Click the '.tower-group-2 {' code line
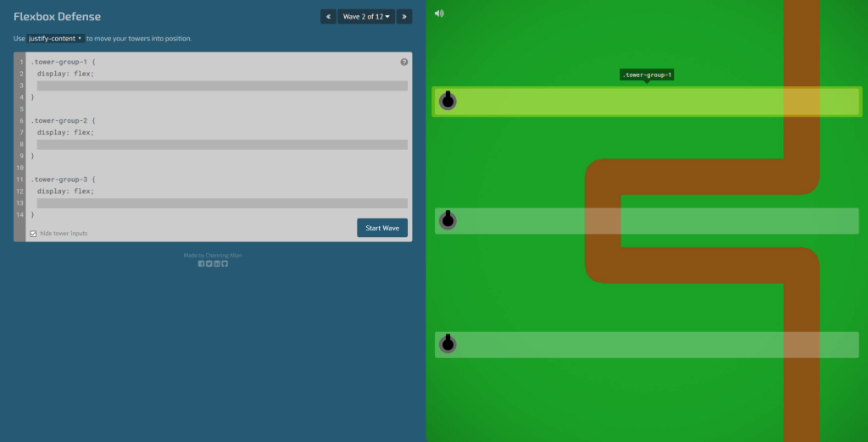 coord(63,120)
